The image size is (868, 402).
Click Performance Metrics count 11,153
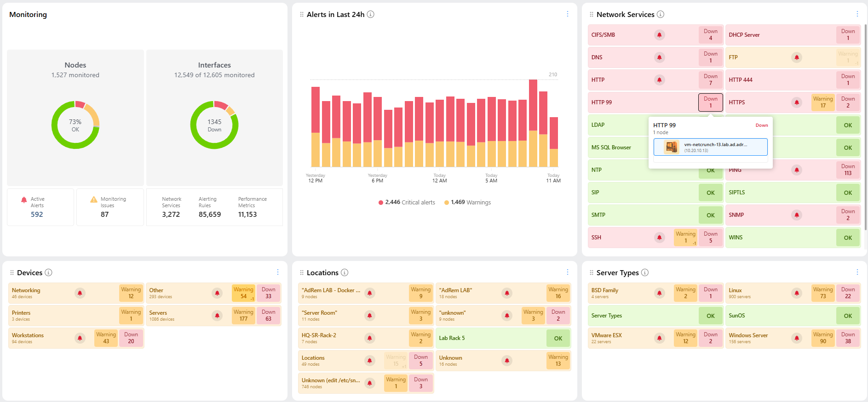tap(247, 215)
